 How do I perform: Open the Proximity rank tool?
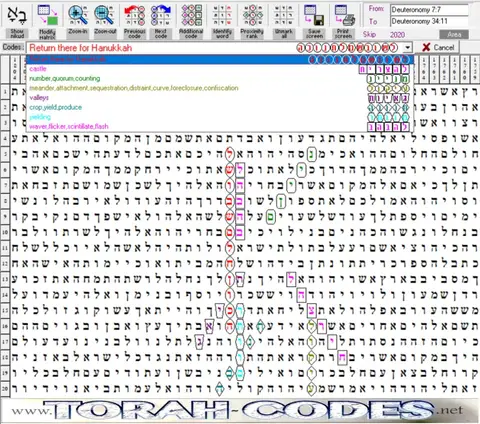click(x=252, y=15)
